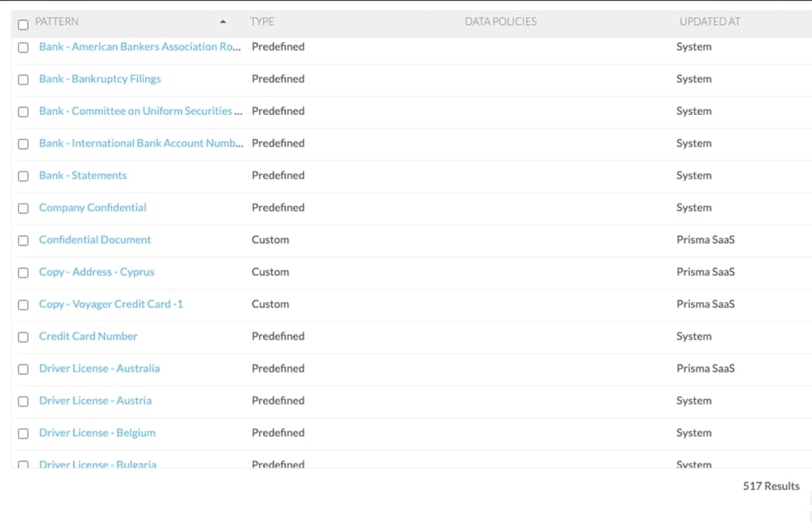
Task: Click the sort arrow on the Pattern column
Action: [x=222, y=23]
